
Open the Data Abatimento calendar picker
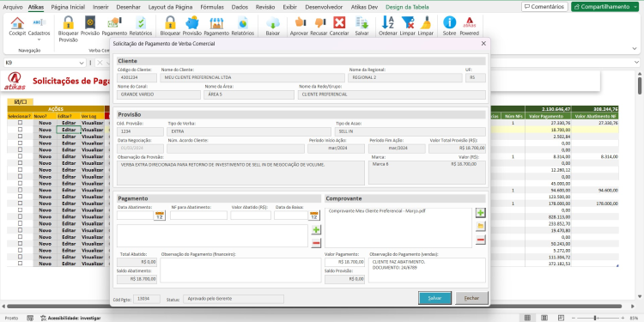(160, 216)
